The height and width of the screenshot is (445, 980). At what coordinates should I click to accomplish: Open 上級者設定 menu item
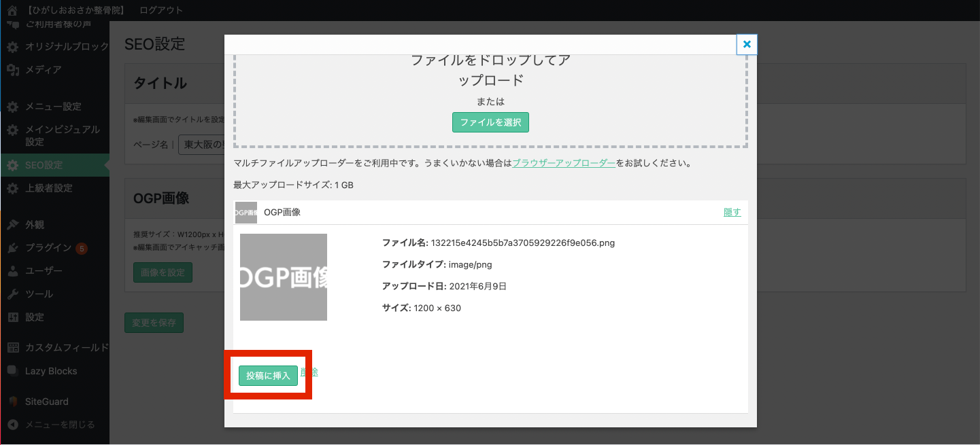point(48,188)
